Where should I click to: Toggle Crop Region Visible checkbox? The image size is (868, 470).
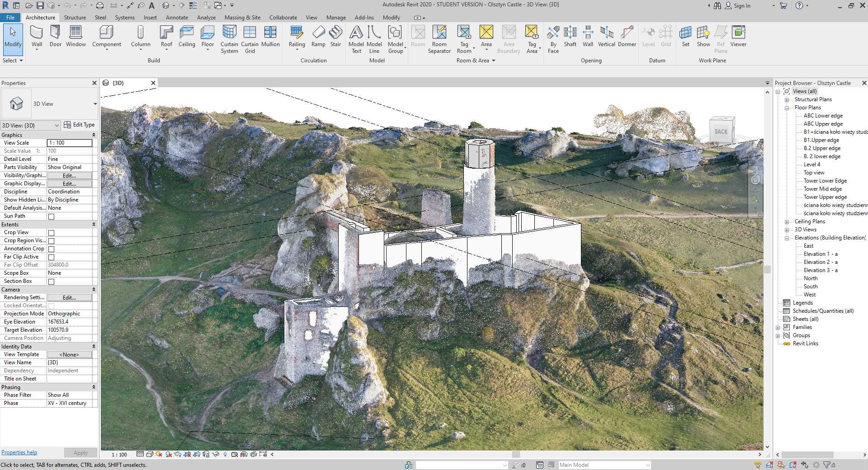point(52,241)
